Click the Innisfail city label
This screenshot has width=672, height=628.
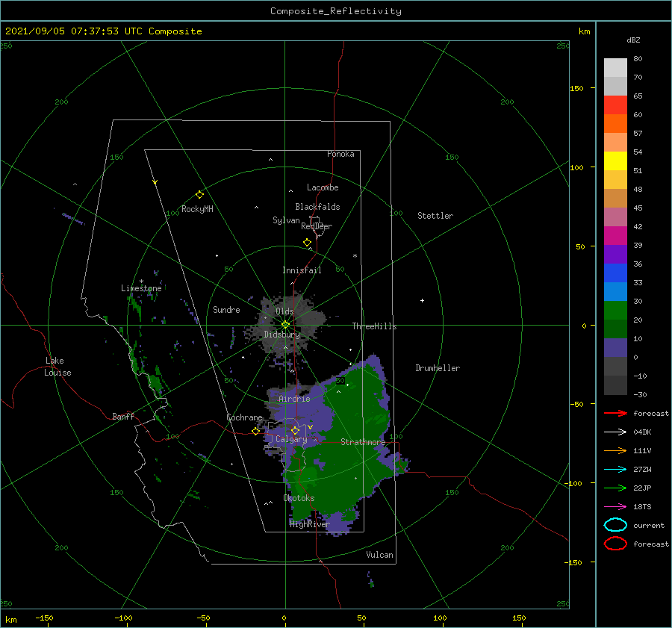pos(302,270)
